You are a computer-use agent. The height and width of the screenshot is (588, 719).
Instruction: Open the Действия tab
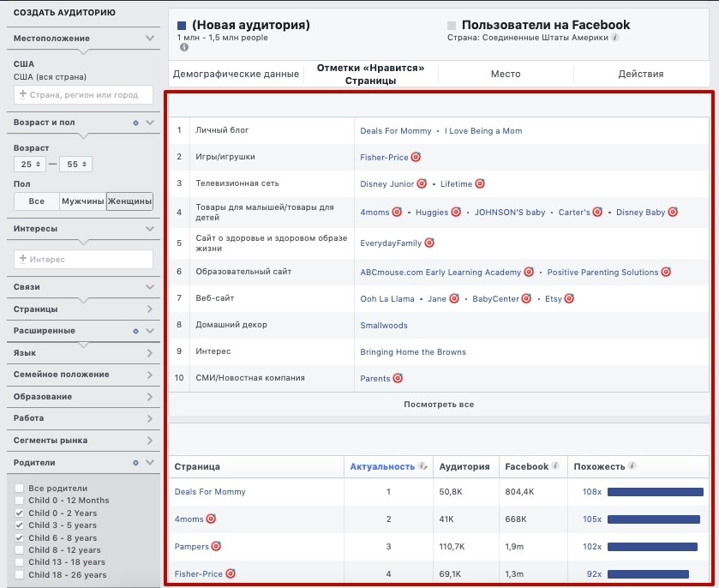coord(641,74)
